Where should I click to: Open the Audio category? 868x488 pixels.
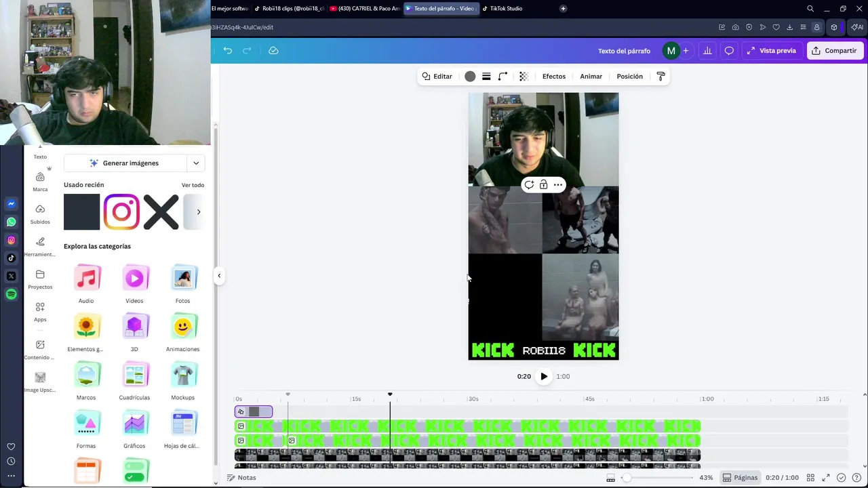click(86, 284)
